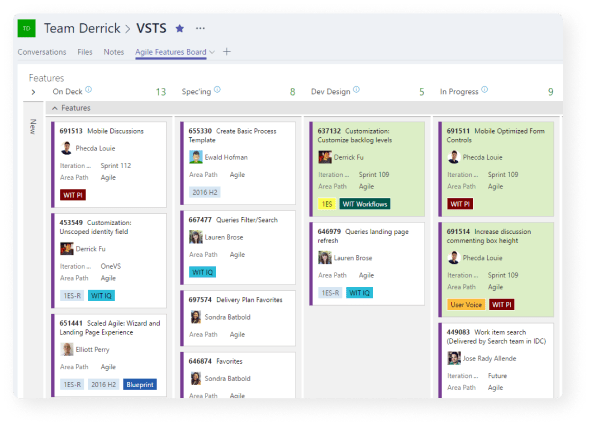Click Sprint 112 iteration on card 691513
The width and height of the screenshot is (590, 426).
(116, 166)
